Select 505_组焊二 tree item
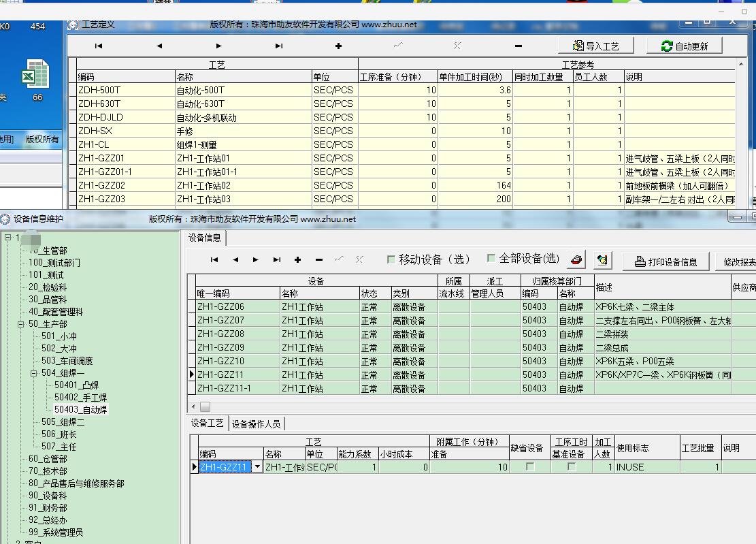 [63, 422]
